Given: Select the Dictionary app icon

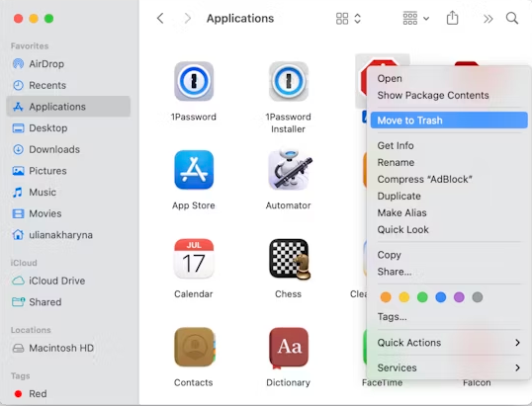Looking at the screenshot, I should [x=289, y=348].
